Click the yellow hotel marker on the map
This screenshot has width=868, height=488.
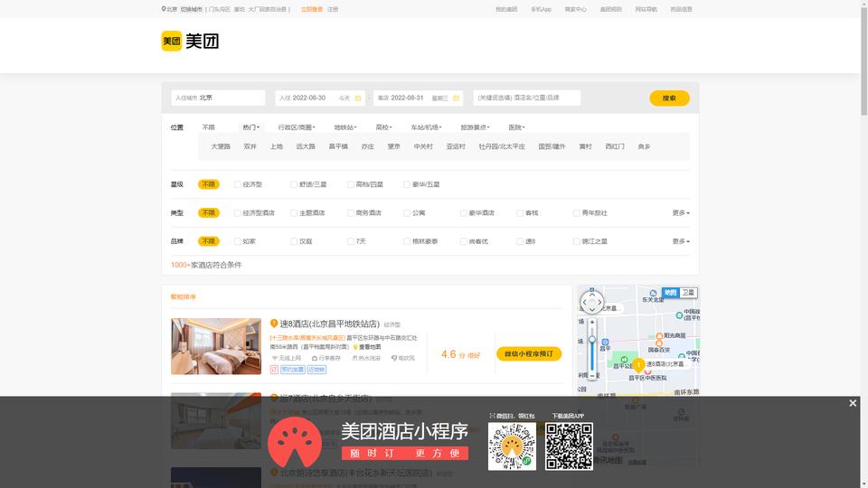[x=639, y=365]
